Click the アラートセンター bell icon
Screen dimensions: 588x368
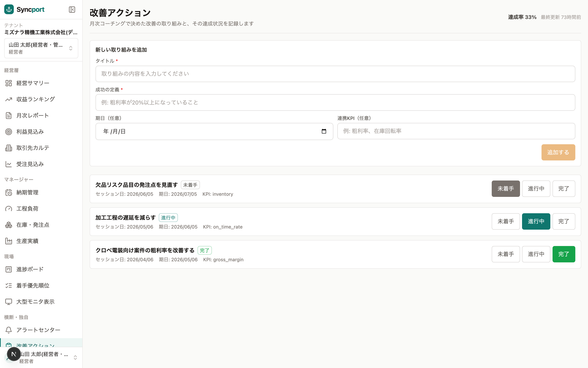(x=8, y=330)
